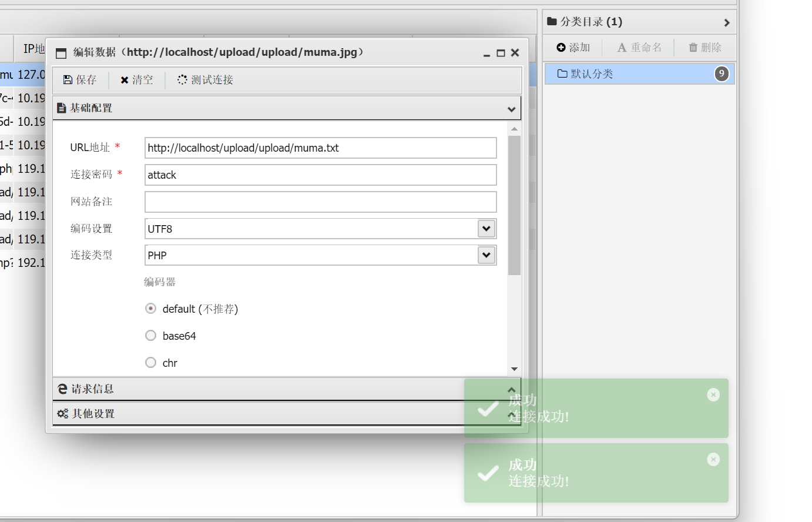Select the chr encoder option

coord(151,363)
